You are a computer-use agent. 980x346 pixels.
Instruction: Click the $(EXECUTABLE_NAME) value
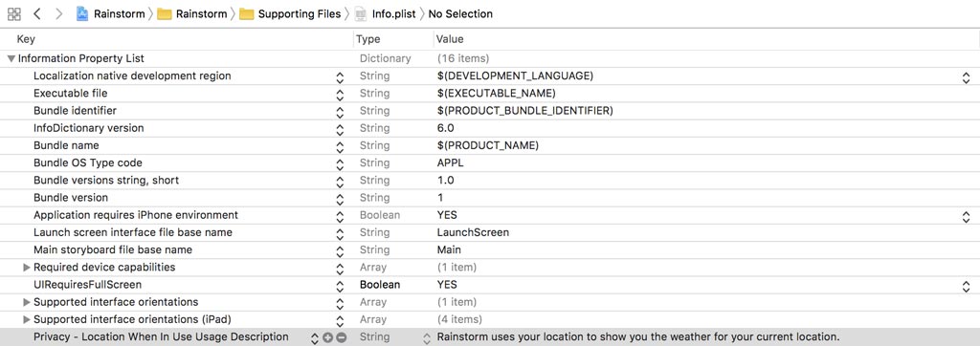pos(497,93)
